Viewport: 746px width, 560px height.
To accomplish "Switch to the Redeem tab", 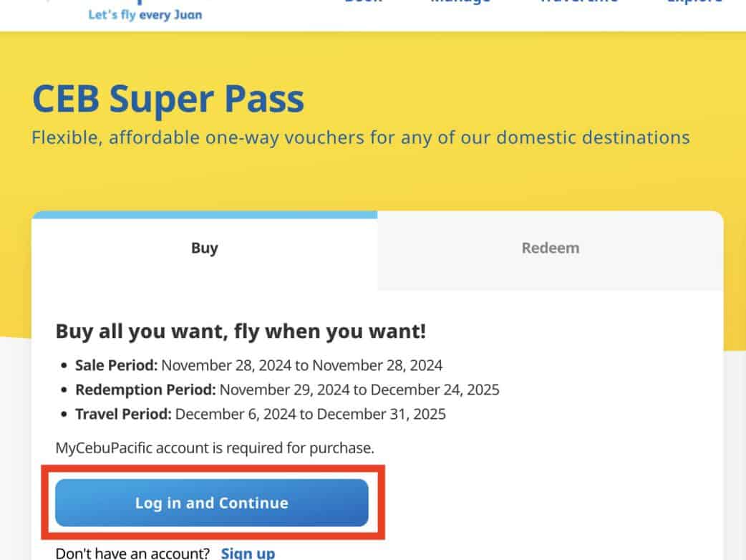I will (x=550, y=248).
